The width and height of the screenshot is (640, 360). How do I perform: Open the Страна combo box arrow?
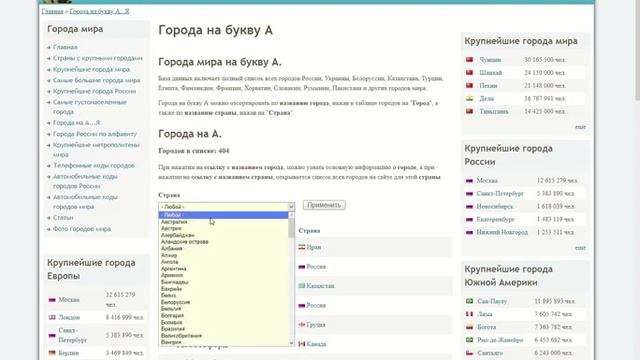[x=291, y=207]
